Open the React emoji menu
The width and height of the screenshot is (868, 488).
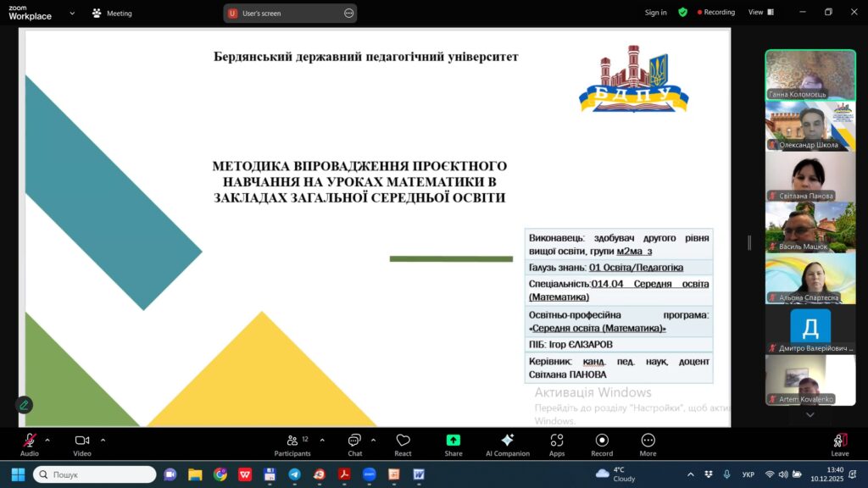[x=403, y=444]
